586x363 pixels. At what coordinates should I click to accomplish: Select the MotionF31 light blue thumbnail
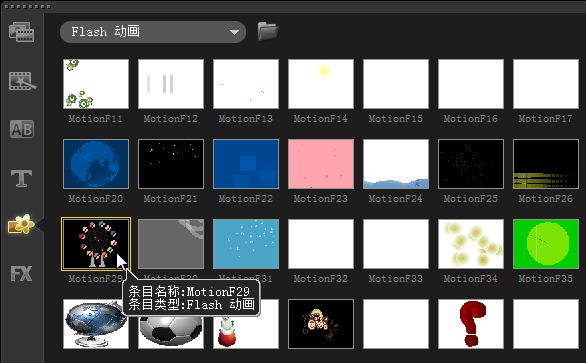pos(246,244)
